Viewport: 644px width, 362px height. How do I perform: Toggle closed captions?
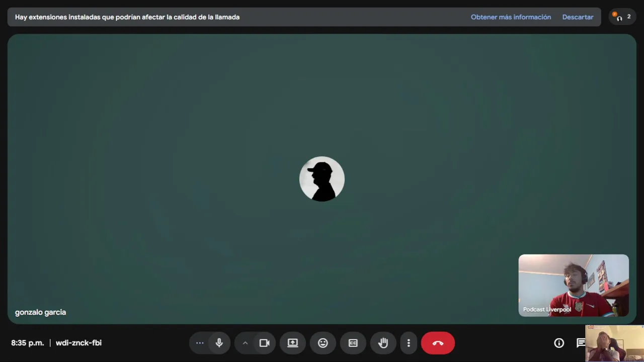[x=353, y=343]
